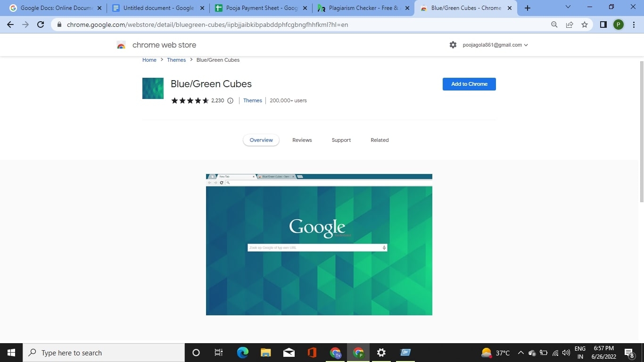Open Microsoft Office from the taskbar
Viewport: 644px width, 362px height.
coord(312,353)
